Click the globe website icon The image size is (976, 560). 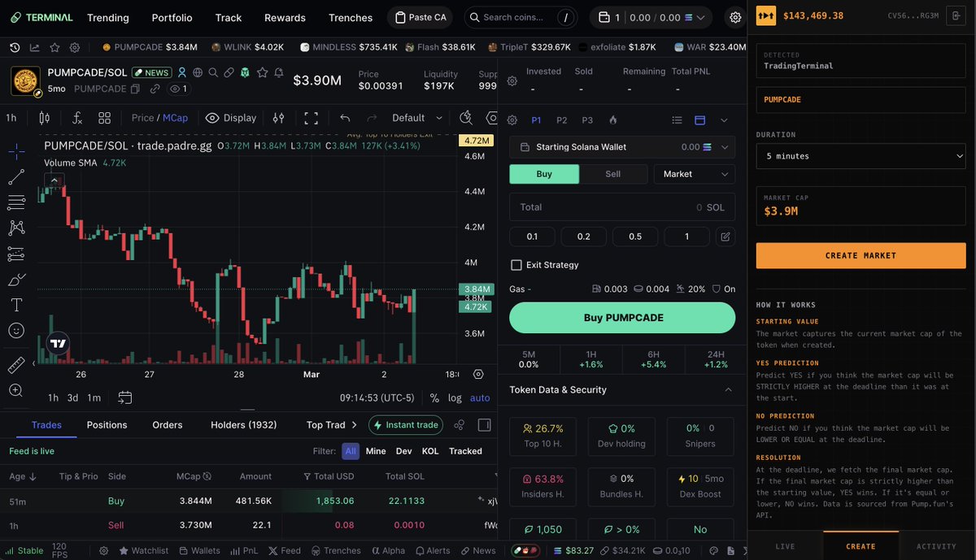coord(198,72)
